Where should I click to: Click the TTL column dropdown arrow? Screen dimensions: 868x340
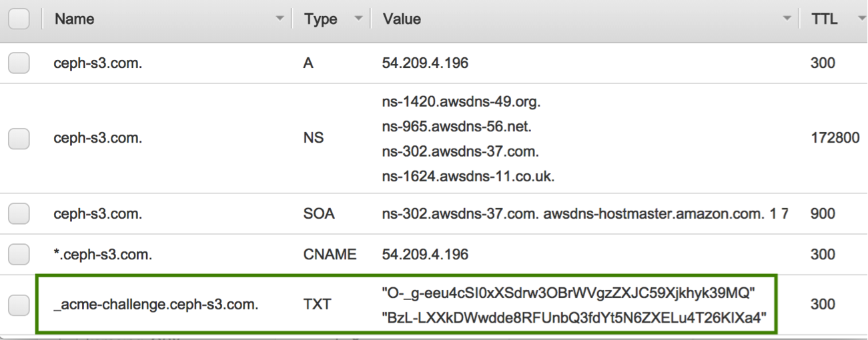point(859,21)
